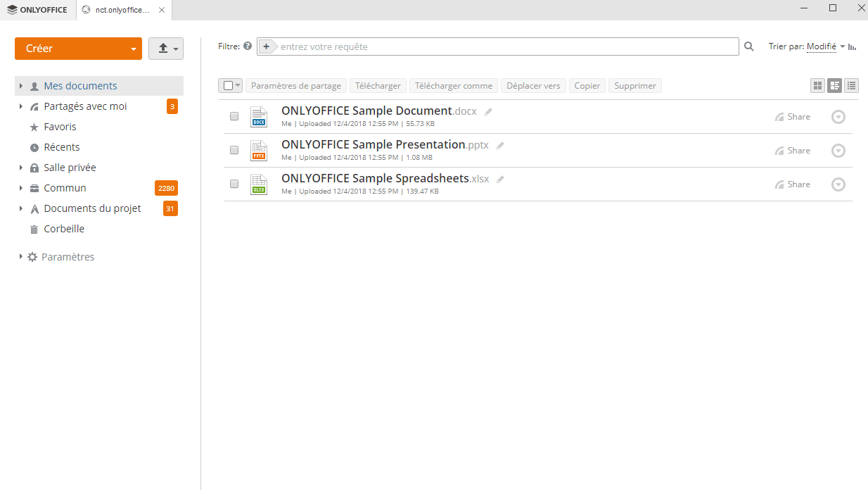This screenshot has height=490, width=868.
Task: Open the DOCX file icon
Action: pos(259,117)
